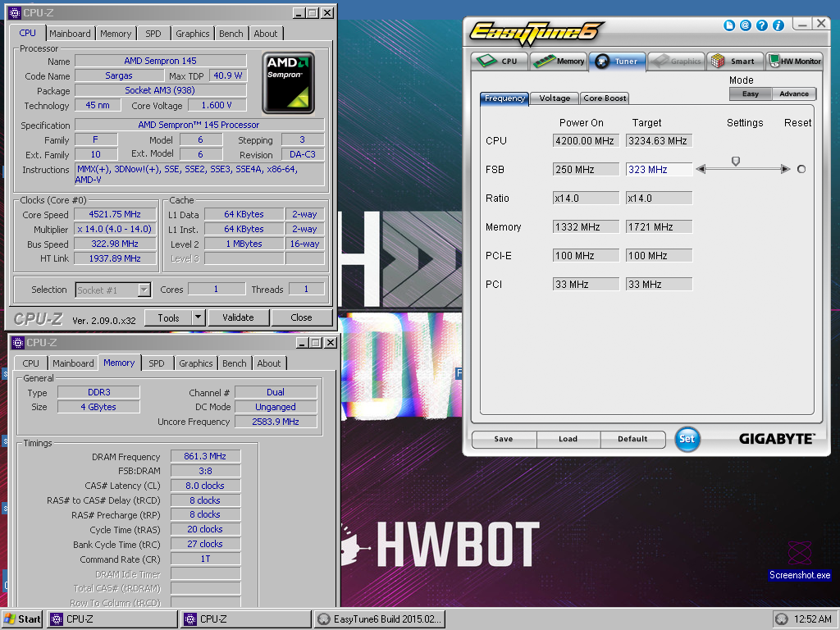Viewport: 840px width, 630px height.
Task: Click the Memory target 1721 MHz field
Action: click(x=659, y=226)
